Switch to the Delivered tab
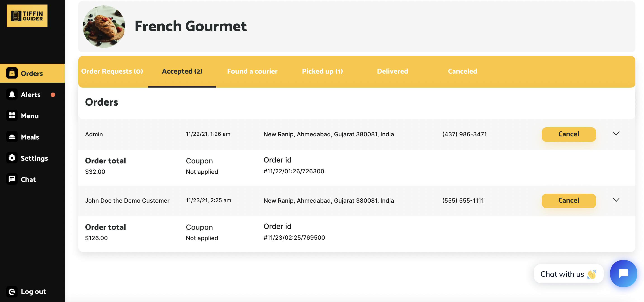This screenshot has width=644, height=302. (x=392, y=71)
